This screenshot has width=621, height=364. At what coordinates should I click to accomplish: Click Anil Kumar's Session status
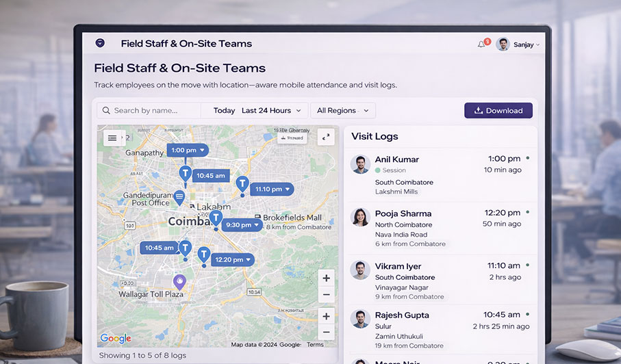point(390,170)
